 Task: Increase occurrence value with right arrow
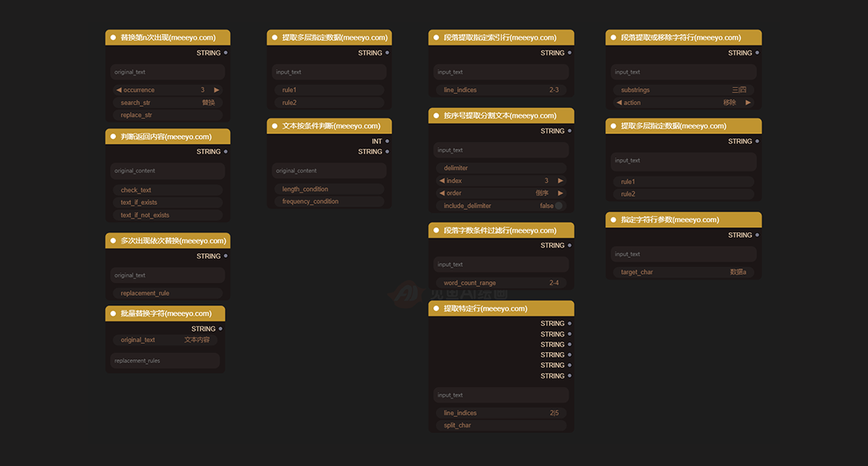pyautogui.click(x=216, y=90)
